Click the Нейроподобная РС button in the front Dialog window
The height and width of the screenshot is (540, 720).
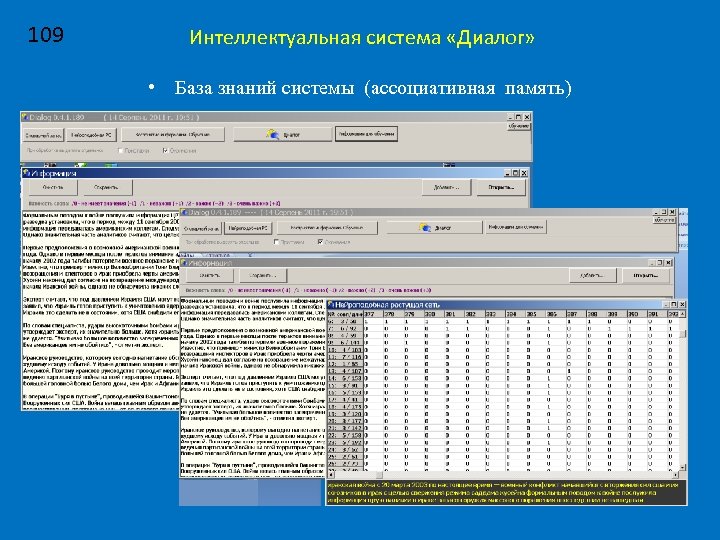[248, 228]
